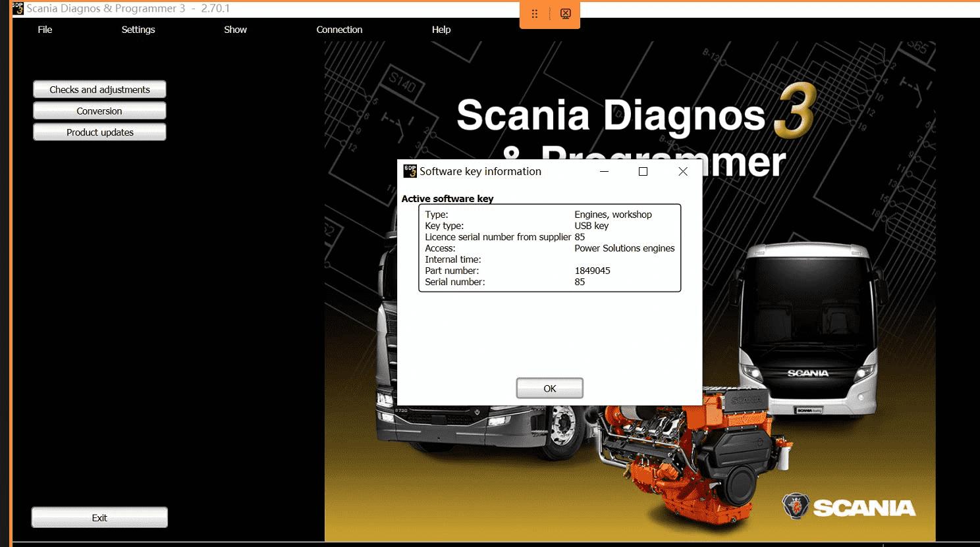Click the 'Serial number:' label
The width and height of the screenshot is (980, 547).
(x=455, y=282)
